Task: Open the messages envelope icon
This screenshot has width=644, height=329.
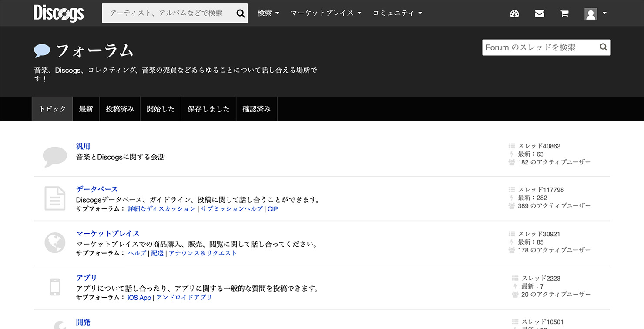Action: click(540, 13)
